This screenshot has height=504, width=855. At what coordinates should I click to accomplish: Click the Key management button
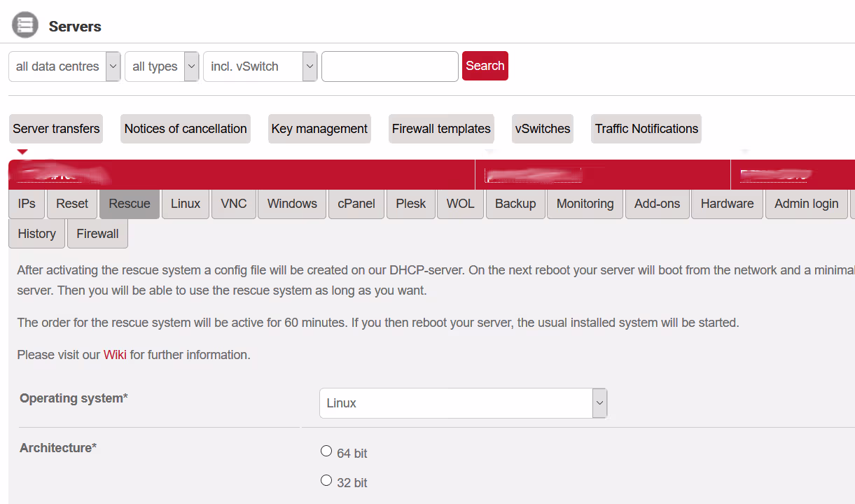pos(319,129)
